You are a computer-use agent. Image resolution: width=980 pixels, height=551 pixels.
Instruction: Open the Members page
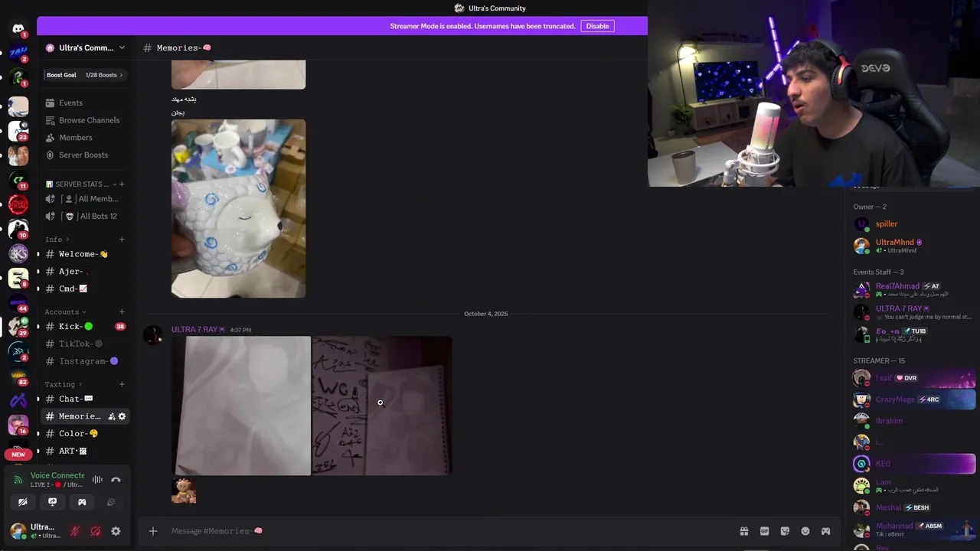[x=84, y=138]
